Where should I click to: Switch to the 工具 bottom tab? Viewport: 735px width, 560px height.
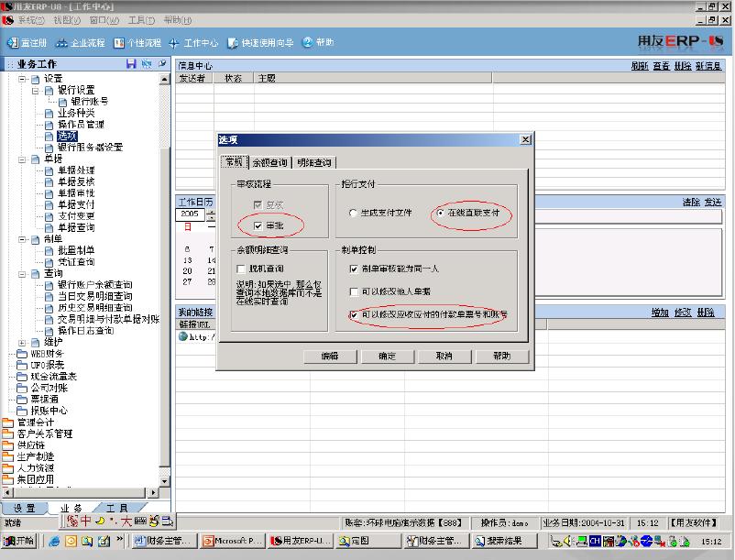click(x=117, y=508)
